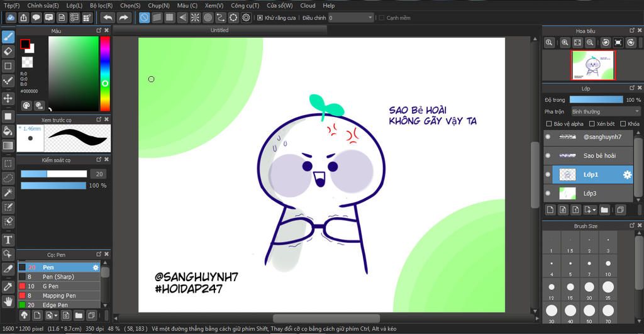
Task: Select Pen (Sharp) brush
Action: [58, 277]
